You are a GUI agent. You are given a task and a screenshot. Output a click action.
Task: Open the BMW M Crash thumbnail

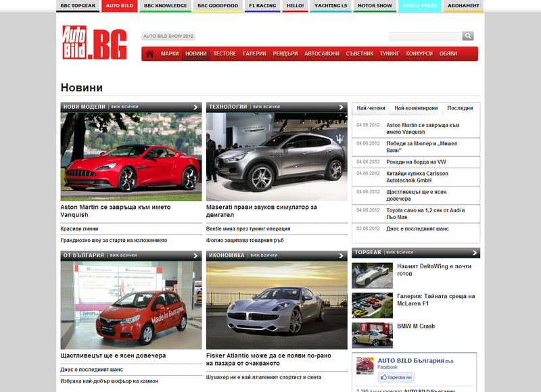[x=373, y=335]
